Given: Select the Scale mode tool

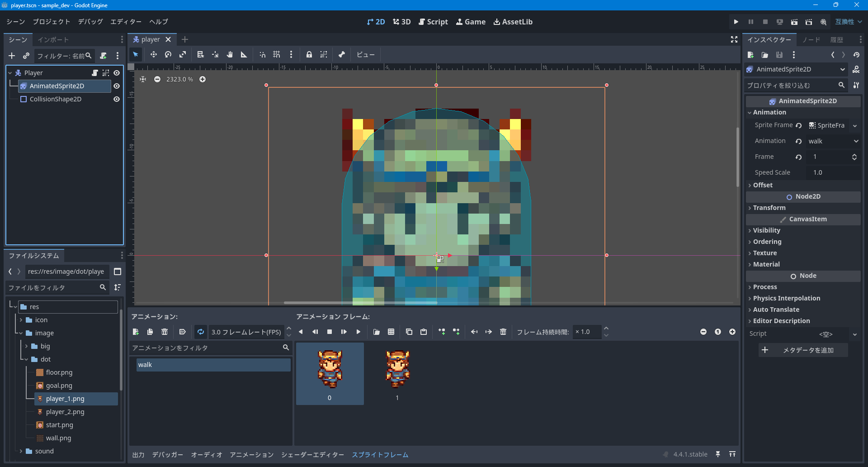Looking at the screenshot, I should pyautogui.click(x=183, y=55).
